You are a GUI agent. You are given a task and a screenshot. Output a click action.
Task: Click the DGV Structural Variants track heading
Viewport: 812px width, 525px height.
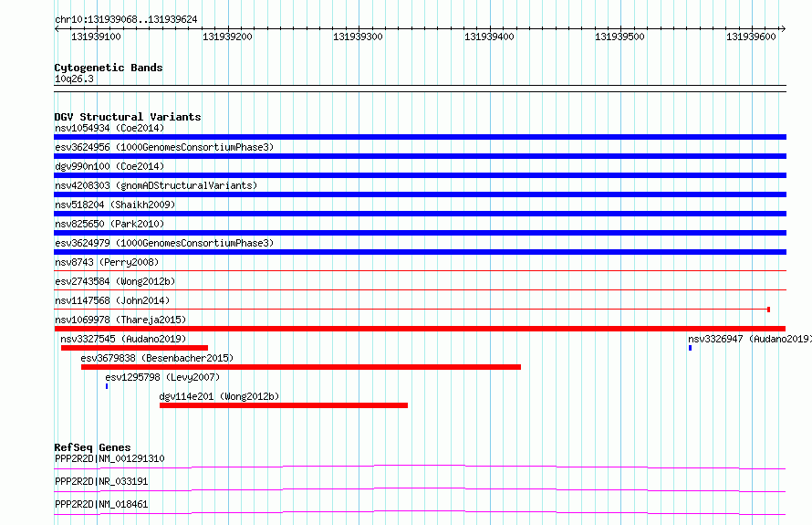(128, 117)
